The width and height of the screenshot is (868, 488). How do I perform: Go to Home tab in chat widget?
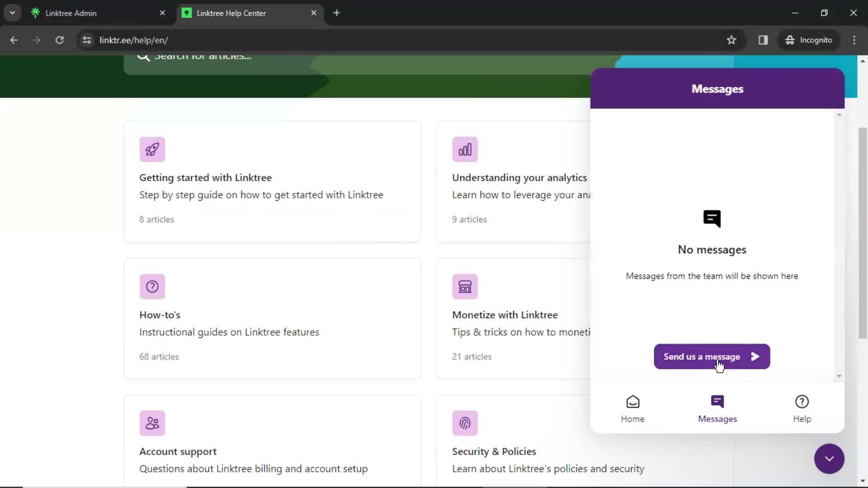(x=632, y=409)
